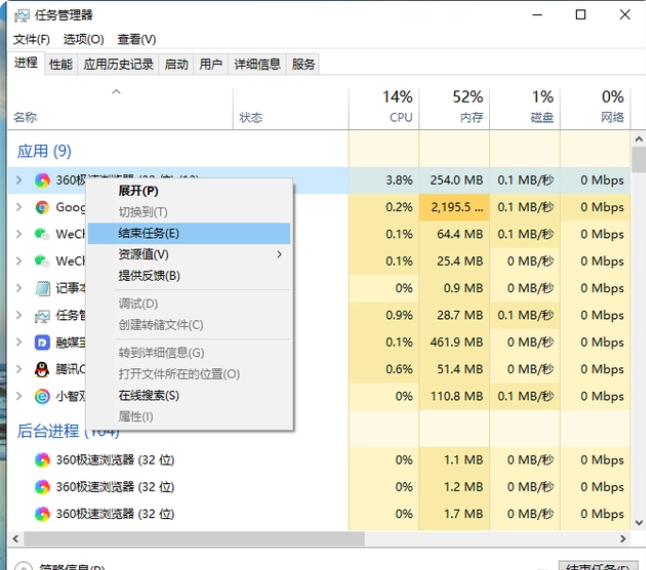Expand the Tencent QQ process group
The width and height of the screenshot is (646, 570).
19,369
